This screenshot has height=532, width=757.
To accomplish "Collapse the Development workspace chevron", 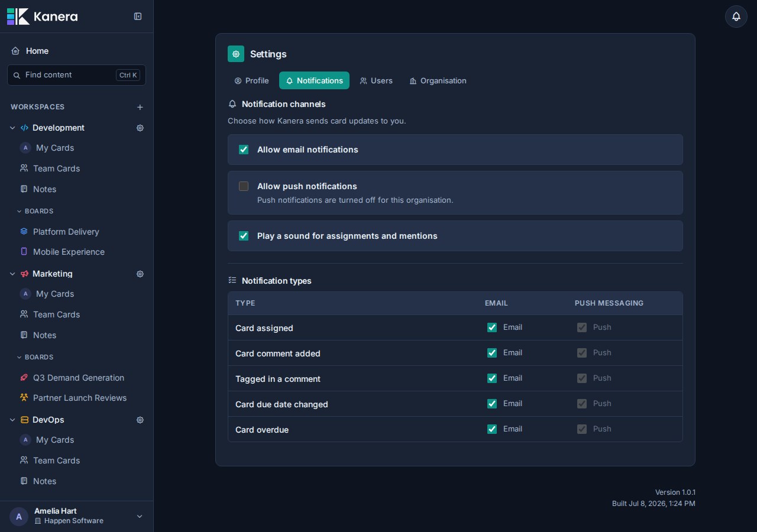I will (12, 128).
